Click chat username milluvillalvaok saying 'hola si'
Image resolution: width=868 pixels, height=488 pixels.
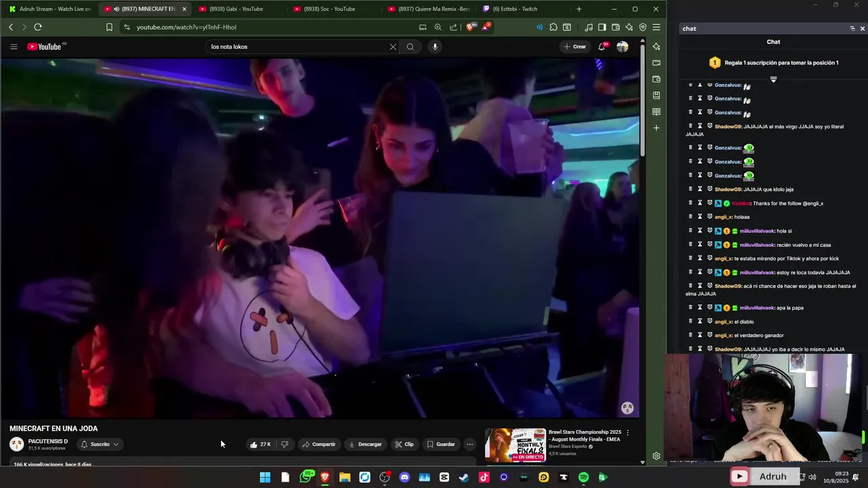pyautogui.click(x=757, y=231)
